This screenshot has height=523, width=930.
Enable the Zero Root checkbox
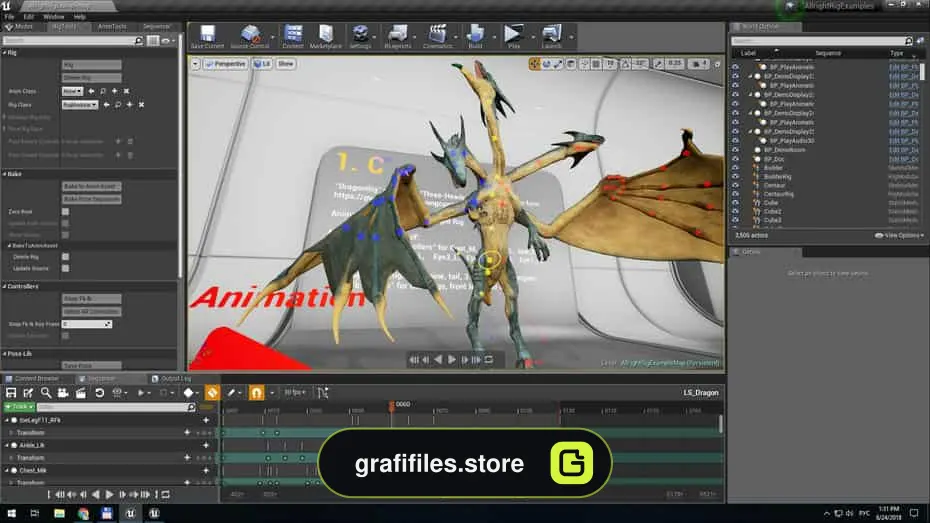[65, 212]
